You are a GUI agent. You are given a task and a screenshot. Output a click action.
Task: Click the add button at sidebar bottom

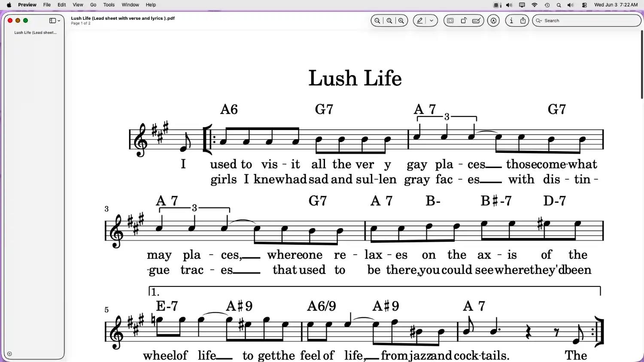click(9, 354)
